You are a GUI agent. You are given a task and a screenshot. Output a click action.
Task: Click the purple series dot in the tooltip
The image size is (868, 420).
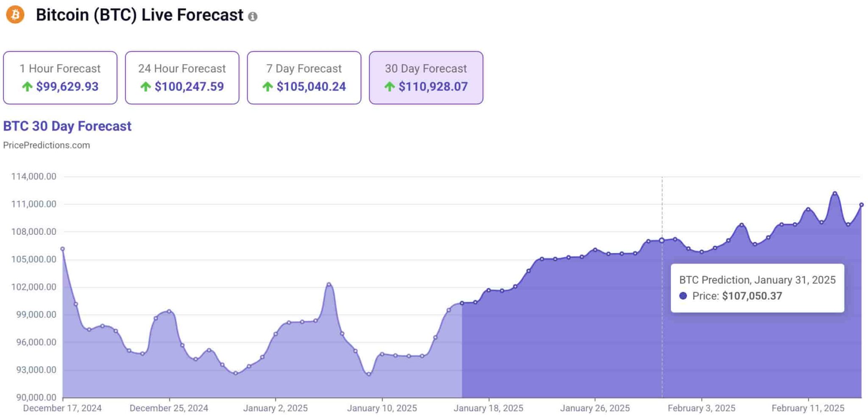tap(683, 296)
